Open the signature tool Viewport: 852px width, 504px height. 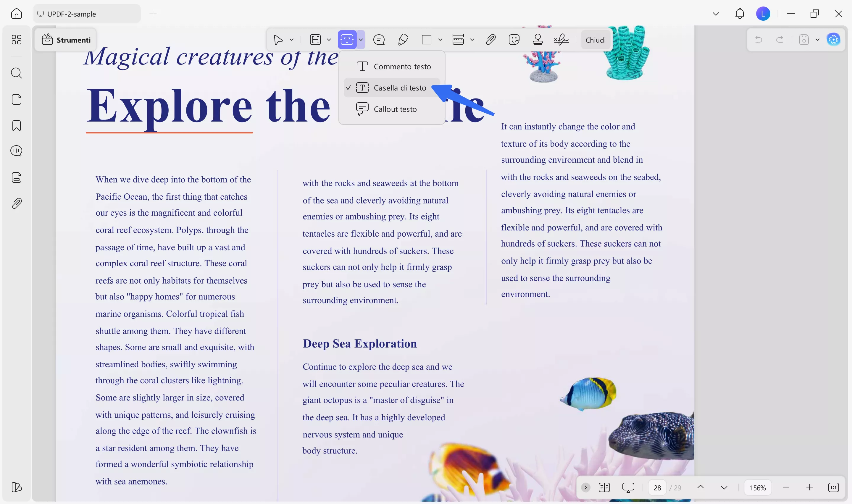[562, 40]
